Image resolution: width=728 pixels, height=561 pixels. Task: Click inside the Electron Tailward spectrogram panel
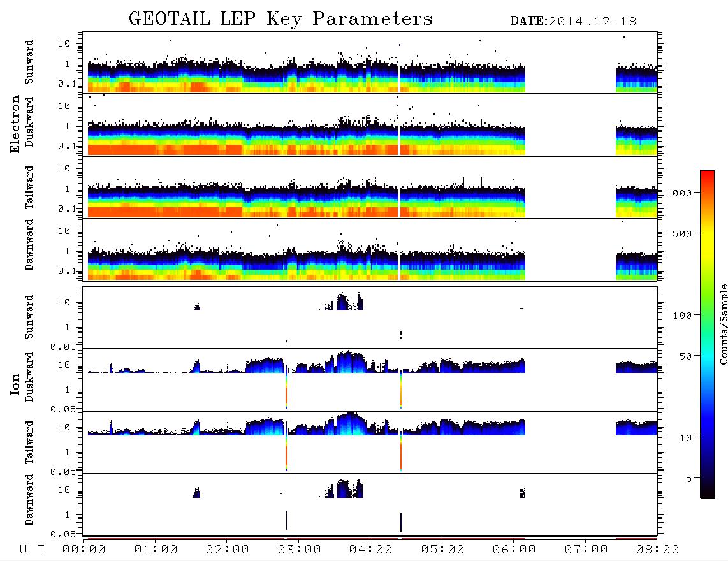point(370,187)
